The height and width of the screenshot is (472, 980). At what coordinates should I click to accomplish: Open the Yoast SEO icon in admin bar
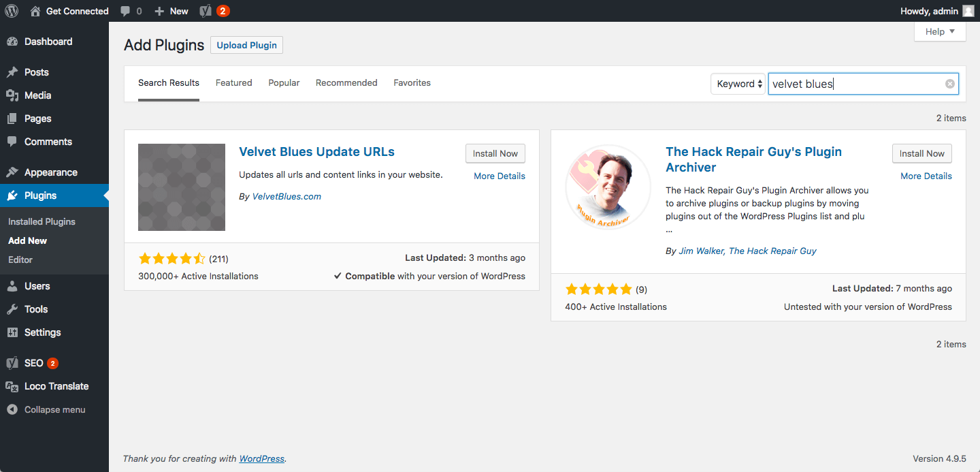point(206,11)
